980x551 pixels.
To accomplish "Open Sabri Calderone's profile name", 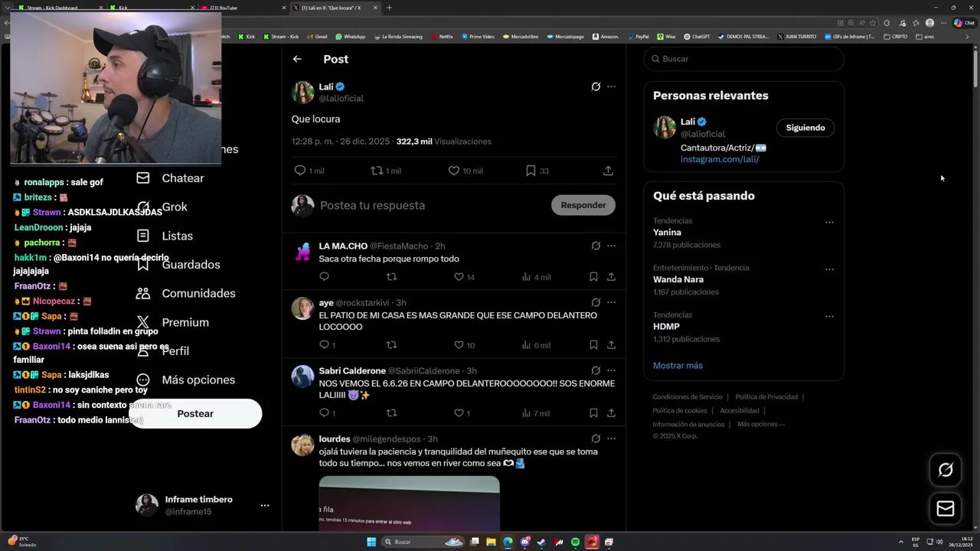I will coord(352,370).
